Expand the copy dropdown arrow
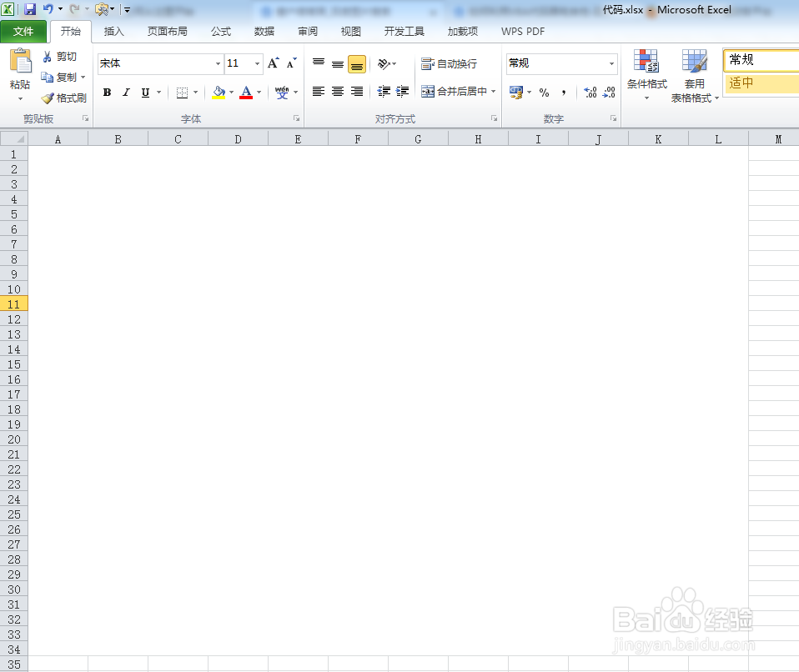799x672 pixels. [83, 77]
